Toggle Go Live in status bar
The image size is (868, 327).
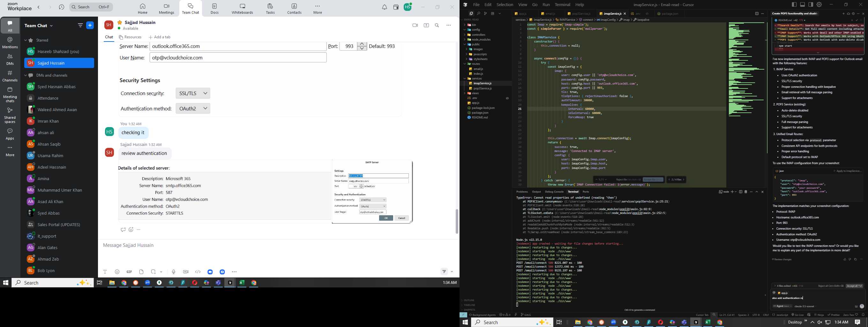(x=797, y=315)
